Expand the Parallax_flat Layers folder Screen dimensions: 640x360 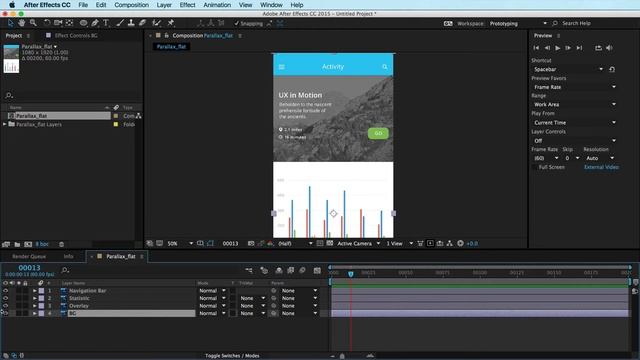(5, 124)
